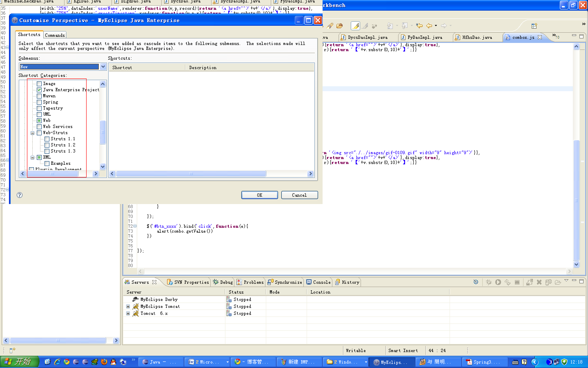This screenshot has width=588, height=368.
Task: Switch to the Commands tab
Action: point(55,35)
